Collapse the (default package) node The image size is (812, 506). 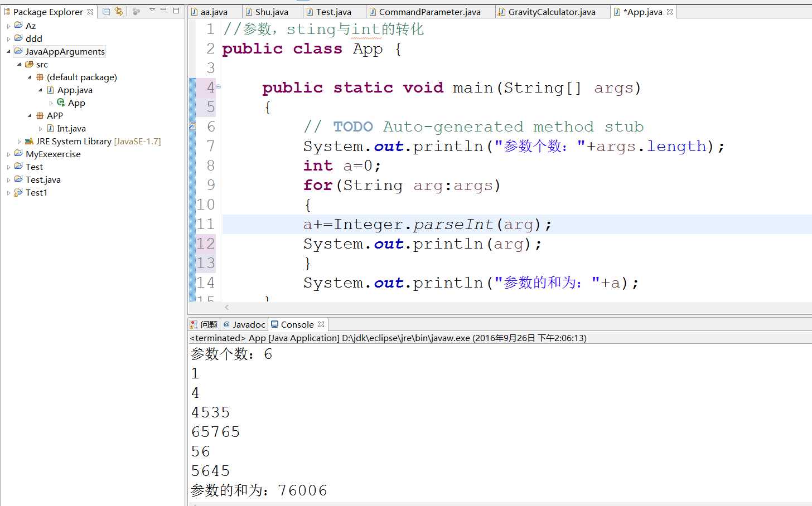point(30,77)
